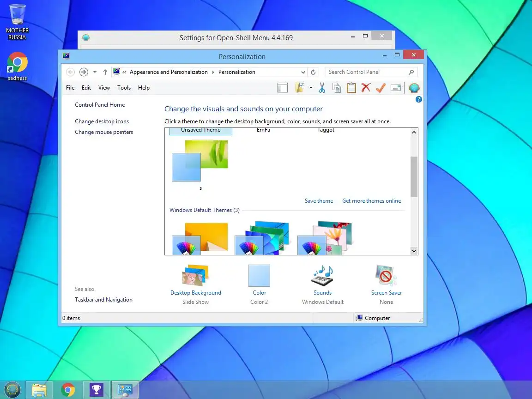Click the Copy toolbar icon
Image resolution: width=532 pixels, height=399 pixels.
point(337,88)
